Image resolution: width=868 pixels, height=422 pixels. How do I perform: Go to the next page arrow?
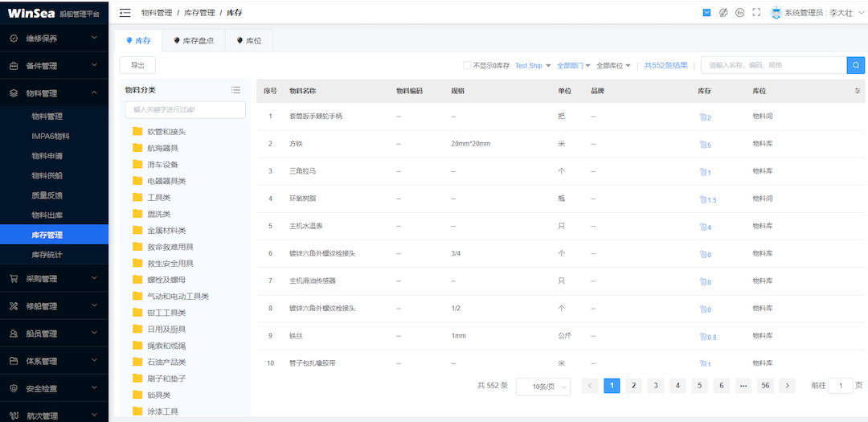point(787,386)
